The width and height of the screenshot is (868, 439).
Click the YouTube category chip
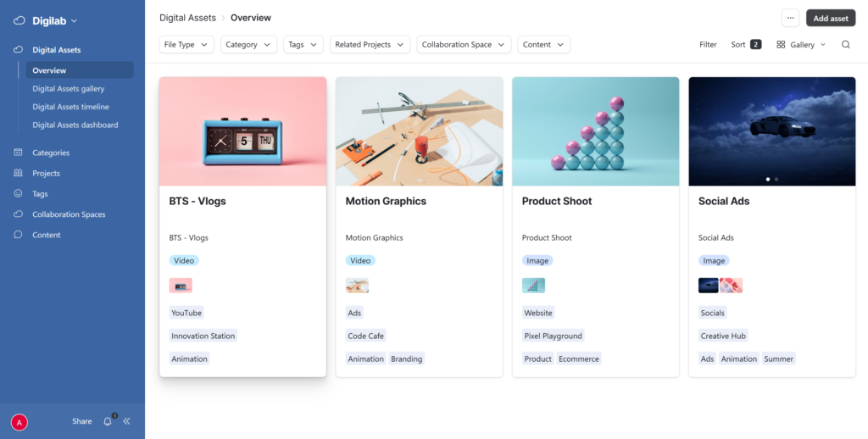pos(186,313)
